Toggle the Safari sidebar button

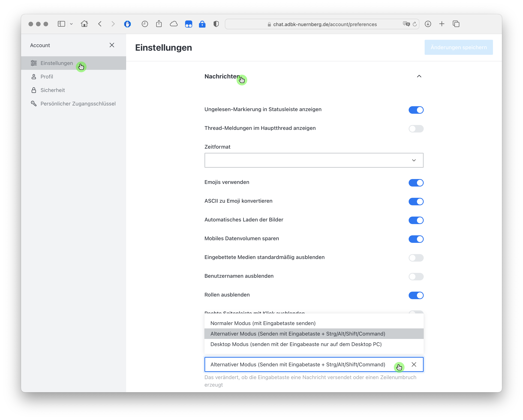pyautogui.click(x=61, y=24)
